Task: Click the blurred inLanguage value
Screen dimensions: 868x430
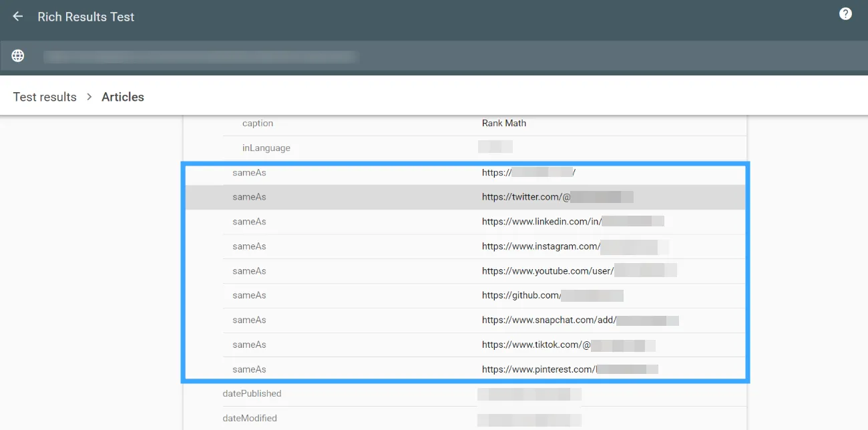Action: 495,147
